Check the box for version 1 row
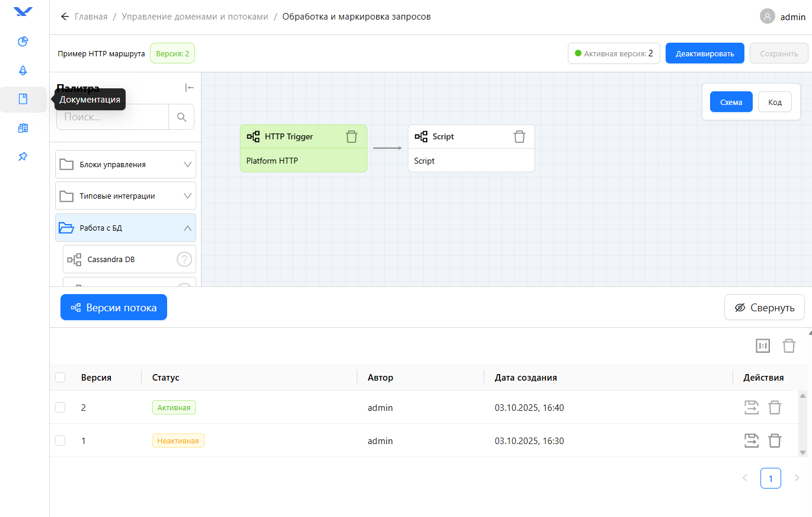Viewport: 812px width, 517px height. (60, 441)
